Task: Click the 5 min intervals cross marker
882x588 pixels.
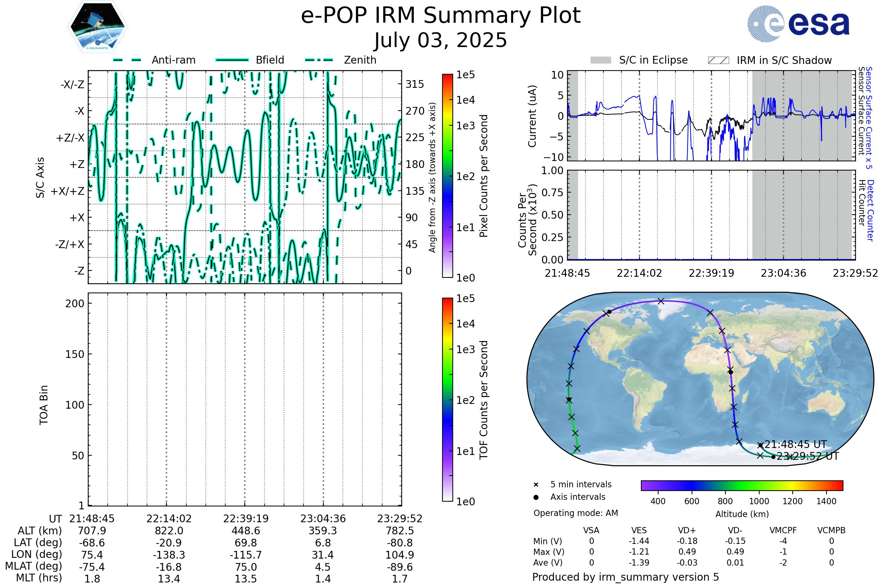Action: (x=536, y=485)
